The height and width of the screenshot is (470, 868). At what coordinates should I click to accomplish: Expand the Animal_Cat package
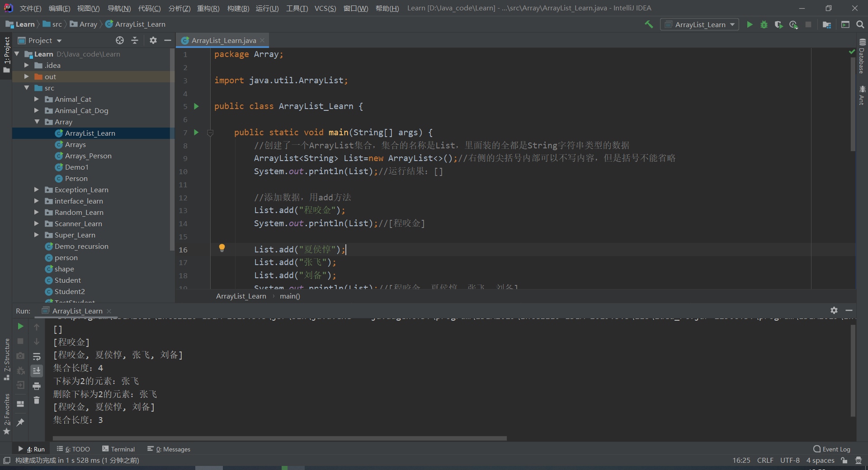click(x=37, y=99)
